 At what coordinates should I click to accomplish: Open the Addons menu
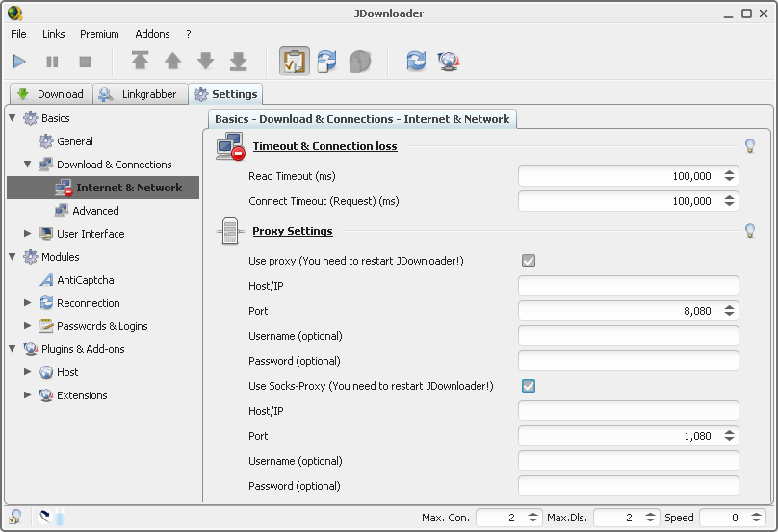tap(152, 34)
